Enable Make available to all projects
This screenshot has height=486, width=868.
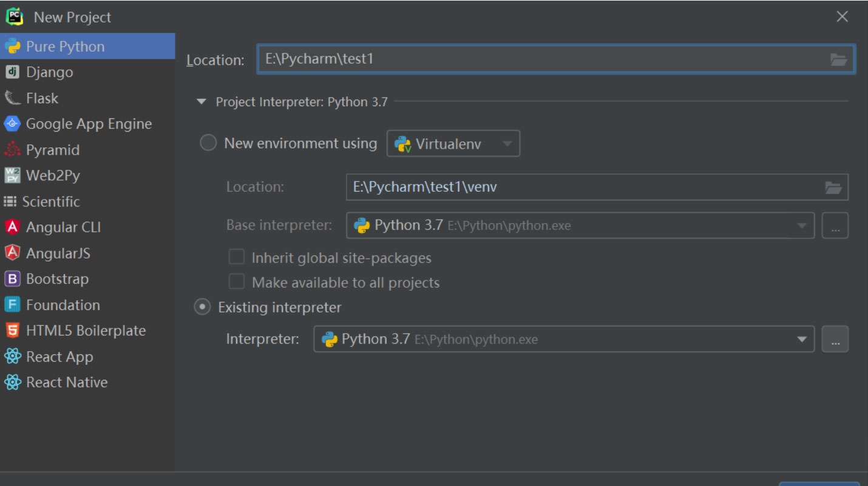(236, 282)
